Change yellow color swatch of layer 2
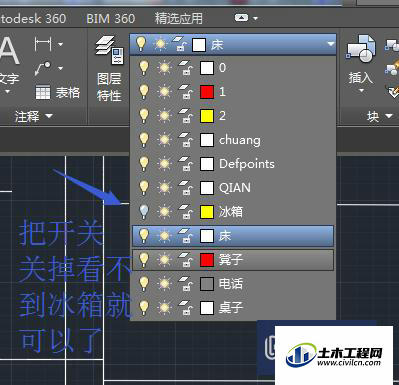399x385 pixels. point(207,116)
